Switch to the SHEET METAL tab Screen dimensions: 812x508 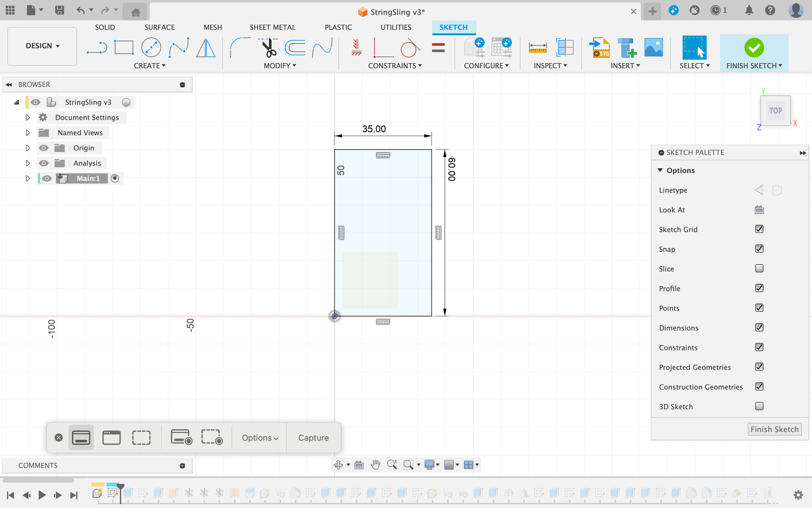[x=272, y=27]
